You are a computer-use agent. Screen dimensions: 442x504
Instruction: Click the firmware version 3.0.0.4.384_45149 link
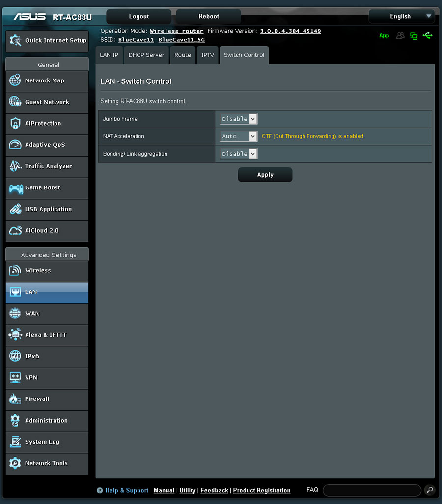(290, 31)
